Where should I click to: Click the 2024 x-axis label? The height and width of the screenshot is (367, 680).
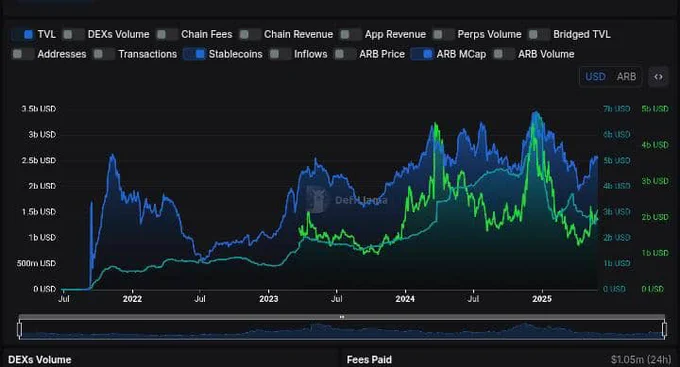click(x=405, y=299)
